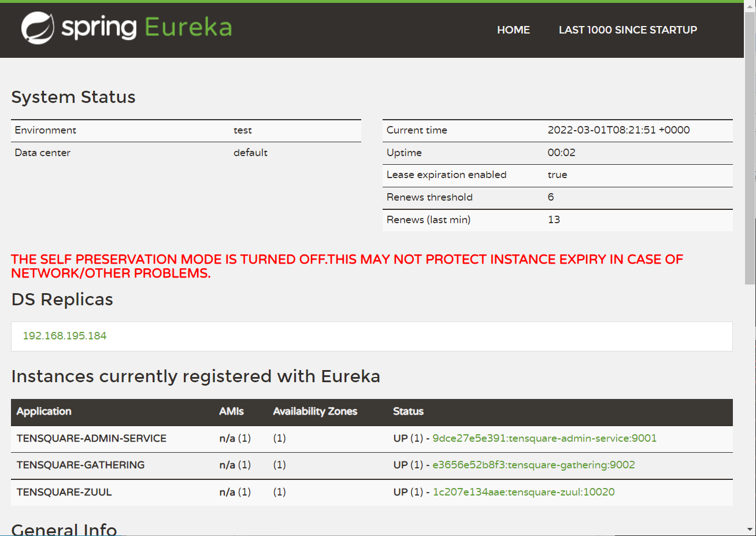
Task: Select the Lease expiration enabled value true
Action: 557,175
